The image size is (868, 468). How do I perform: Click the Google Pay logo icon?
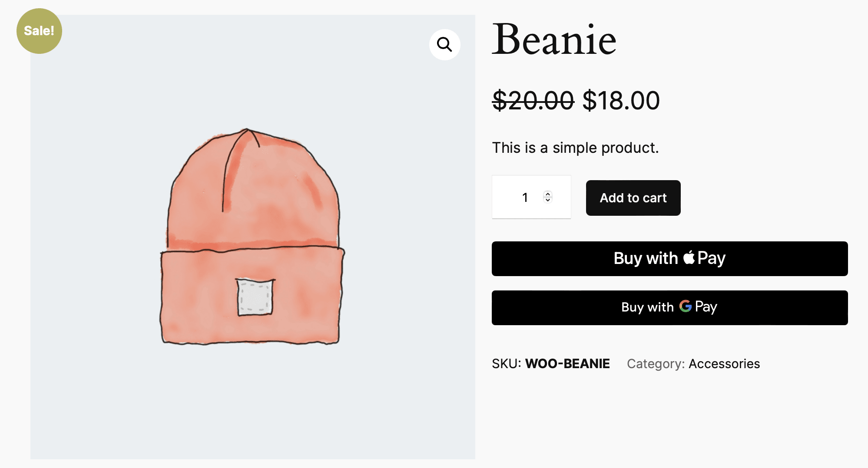(685, 307)
